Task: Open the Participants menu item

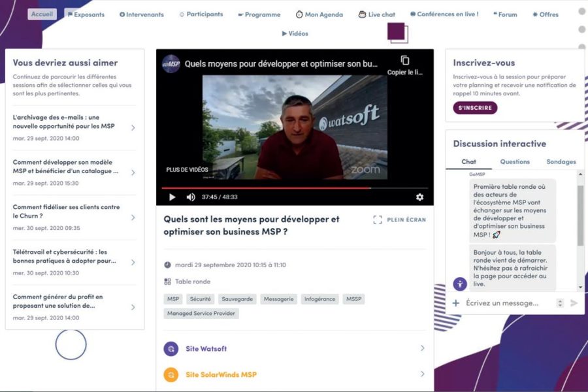Action: point(201,14)
